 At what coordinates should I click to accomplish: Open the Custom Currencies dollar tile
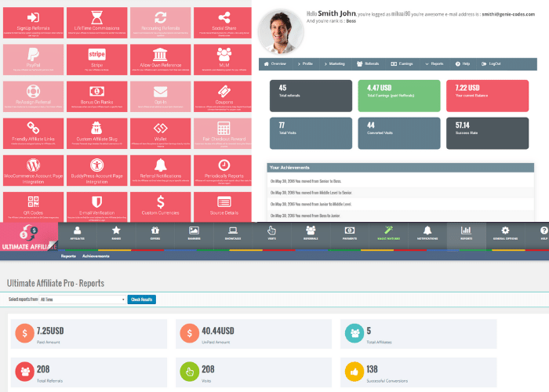click(160, 207)
